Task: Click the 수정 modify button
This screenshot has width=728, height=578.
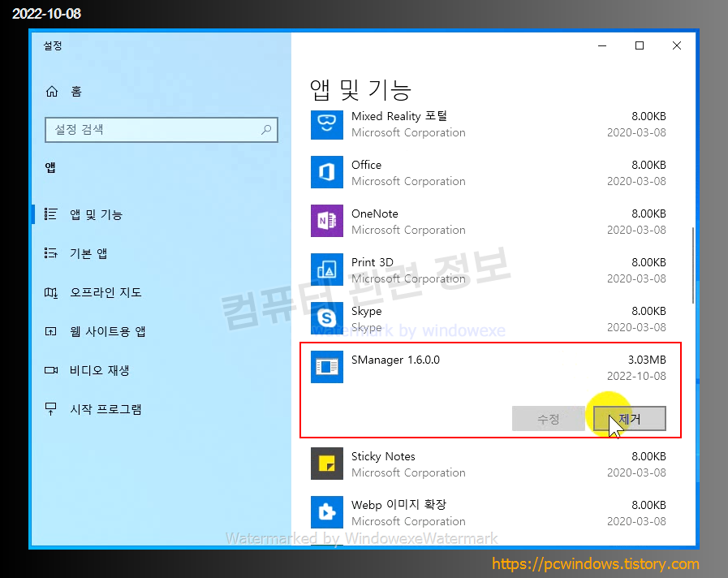Action: pos(549,419)
